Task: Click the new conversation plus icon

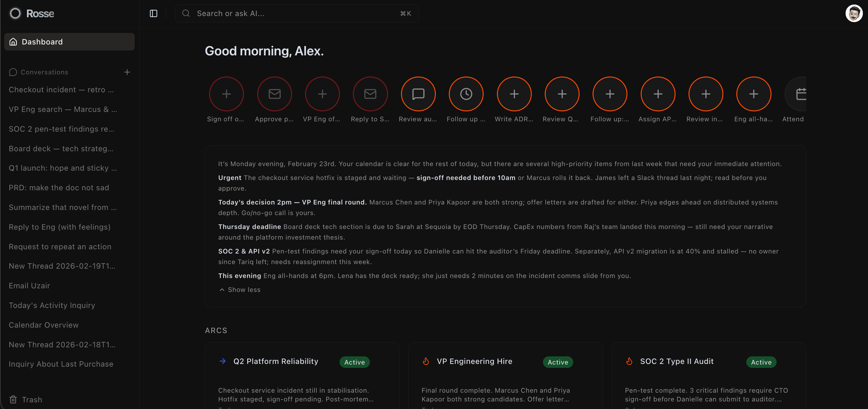Action: point(127,72)
